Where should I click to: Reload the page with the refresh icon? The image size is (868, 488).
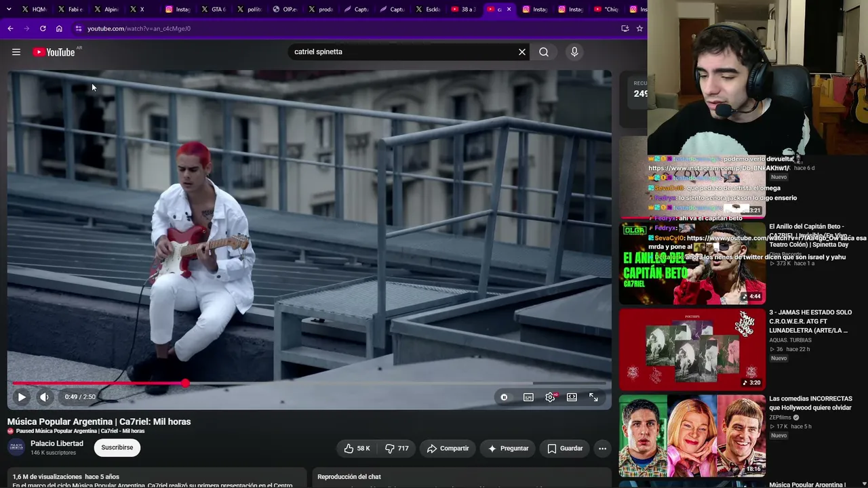click(43, 28)
